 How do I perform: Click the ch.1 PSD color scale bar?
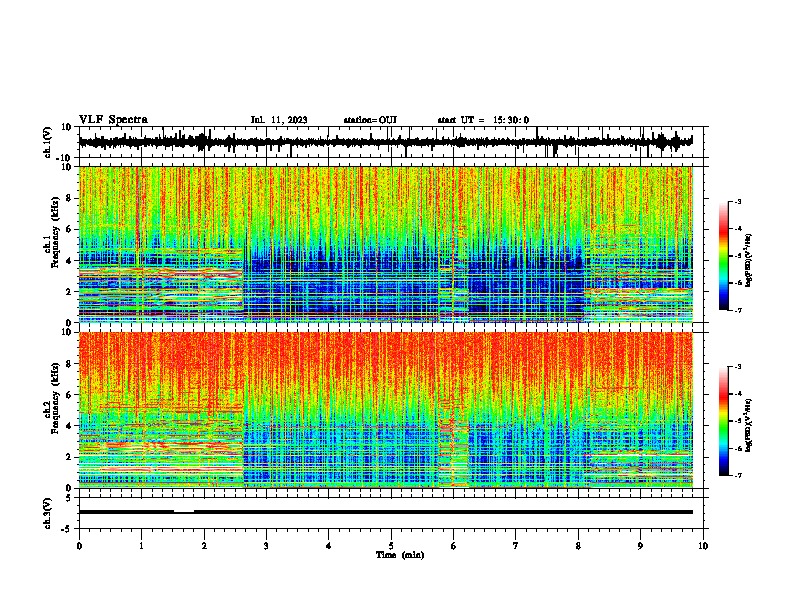click(x=724, y=256)
